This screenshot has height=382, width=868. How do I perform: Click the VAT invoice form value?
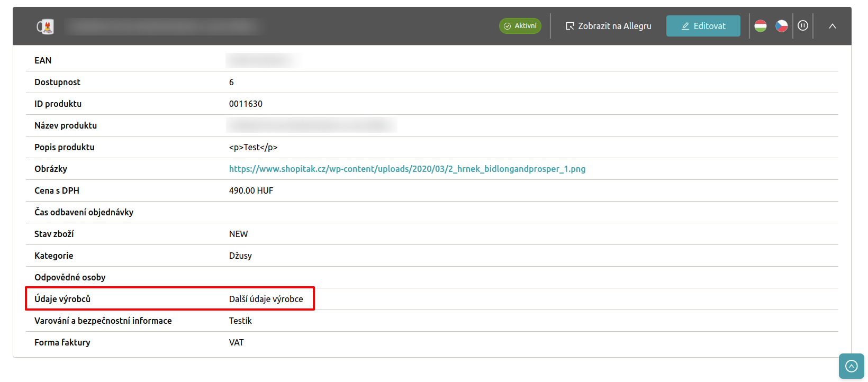(x=236, y=342)
